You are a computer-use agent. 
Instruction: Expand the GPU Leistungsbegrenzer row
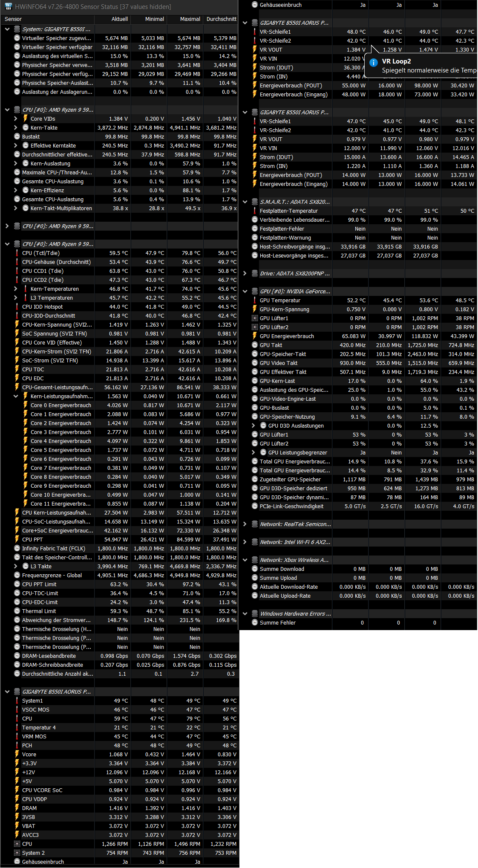253,452
